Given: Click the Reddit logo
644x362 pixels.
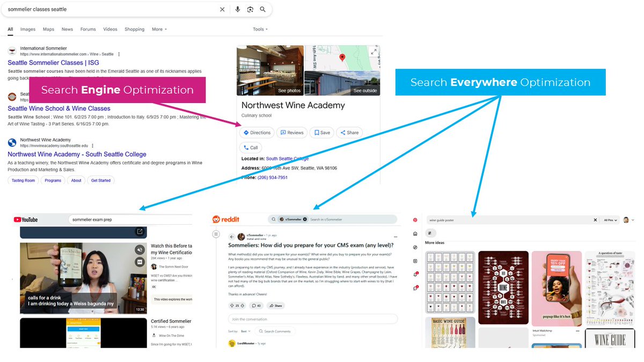Looking at the screenshot, I should pos(226,219).
